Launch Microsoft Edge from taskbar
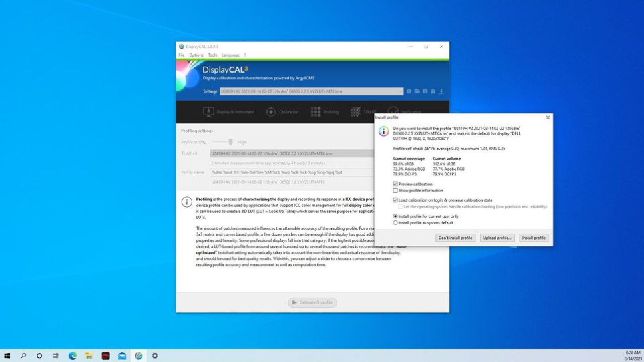This screenshot has height=362, width=644. [x=72, y=355]
